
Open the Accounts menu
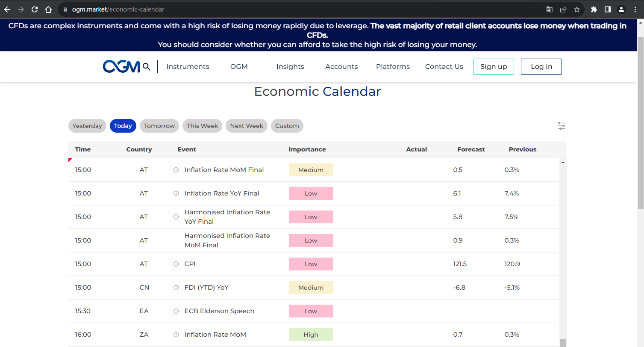tap(341, 67)
